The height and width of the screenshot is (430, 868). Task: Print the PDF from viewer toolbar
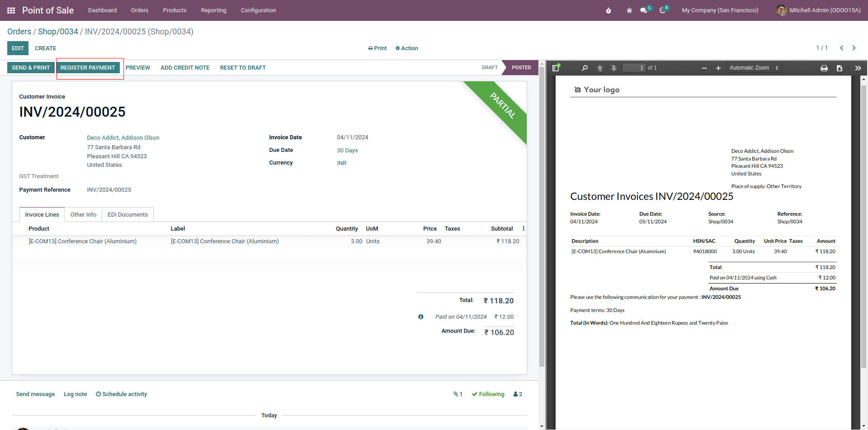click(824, 68)
